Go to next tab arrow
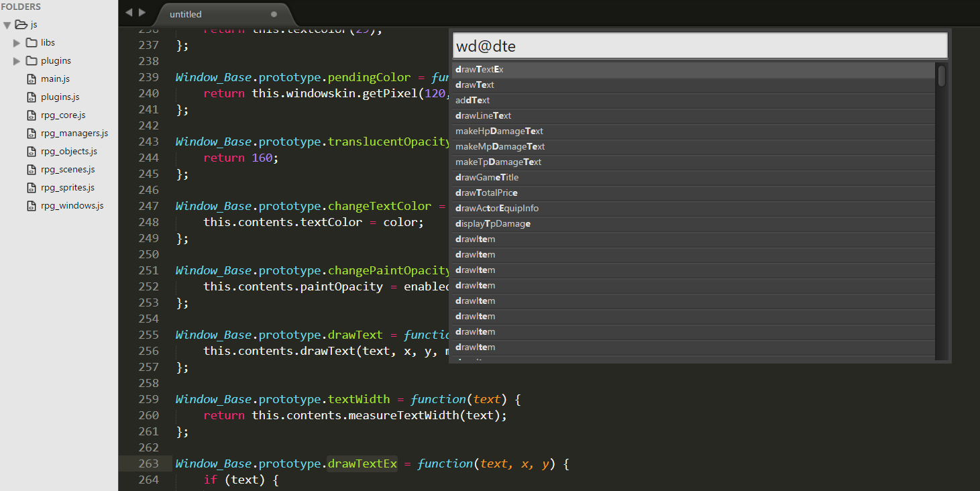Viewport: 980px width, 491px height. (142, 13)
